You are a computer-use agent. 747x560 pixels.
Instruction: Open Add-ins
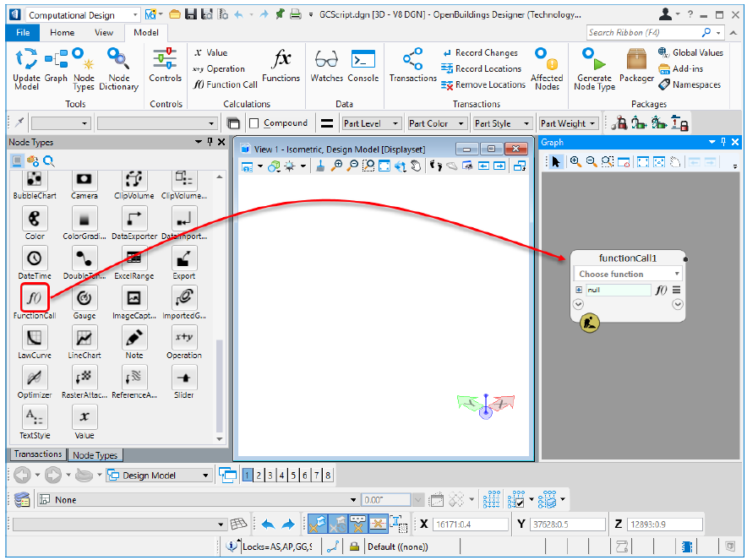[x=680, y=68]
